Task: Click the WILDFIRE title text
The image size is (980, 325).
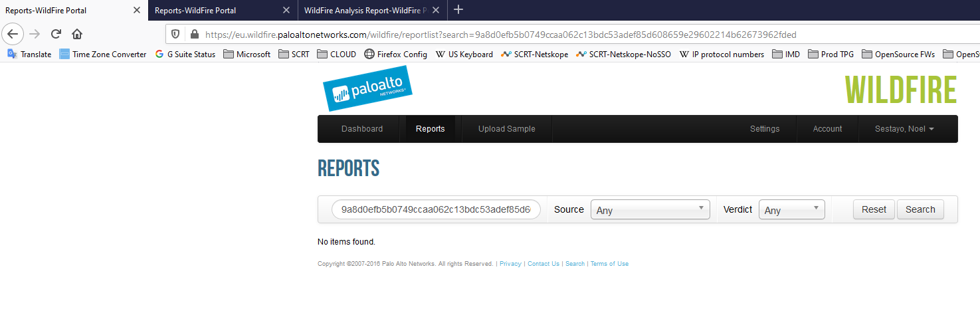Action: point(901,90)
